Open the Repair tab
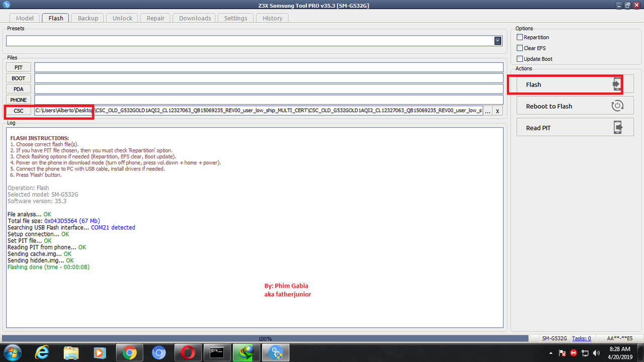 pos(155,18)
